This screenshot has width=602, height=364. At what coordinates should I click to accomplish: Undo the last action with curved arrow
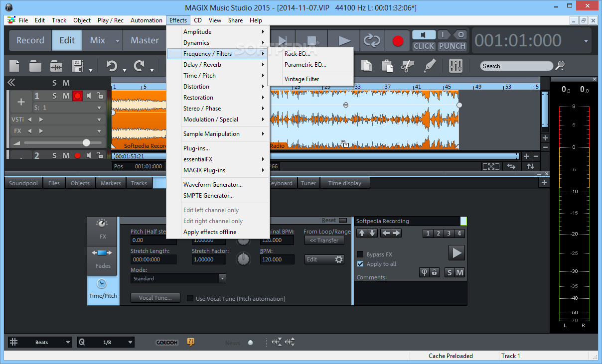pos(112,66)
